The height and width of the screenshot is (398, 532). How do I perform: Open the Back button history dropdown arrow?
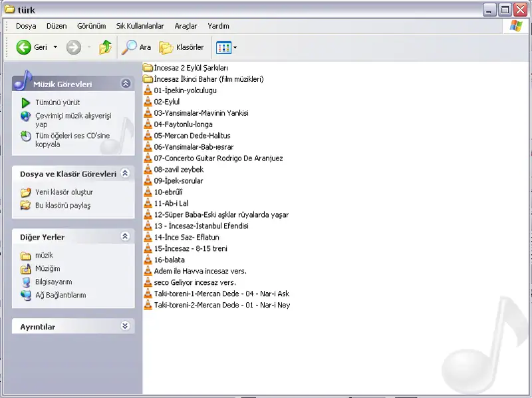tap(55, 47)
